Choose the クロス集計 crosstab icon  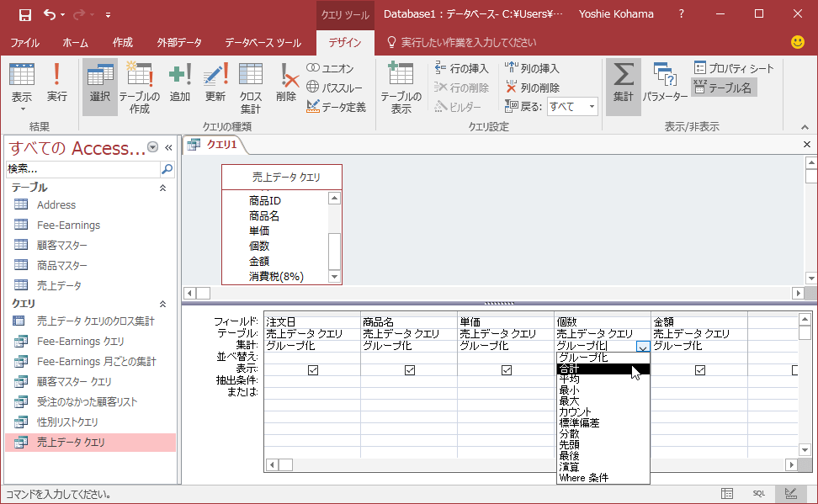pos(251,87)
